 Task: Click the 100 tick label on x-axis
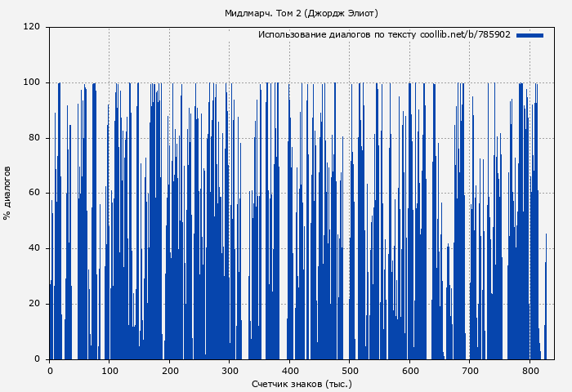pyautogui.click(x=109, y=371)
